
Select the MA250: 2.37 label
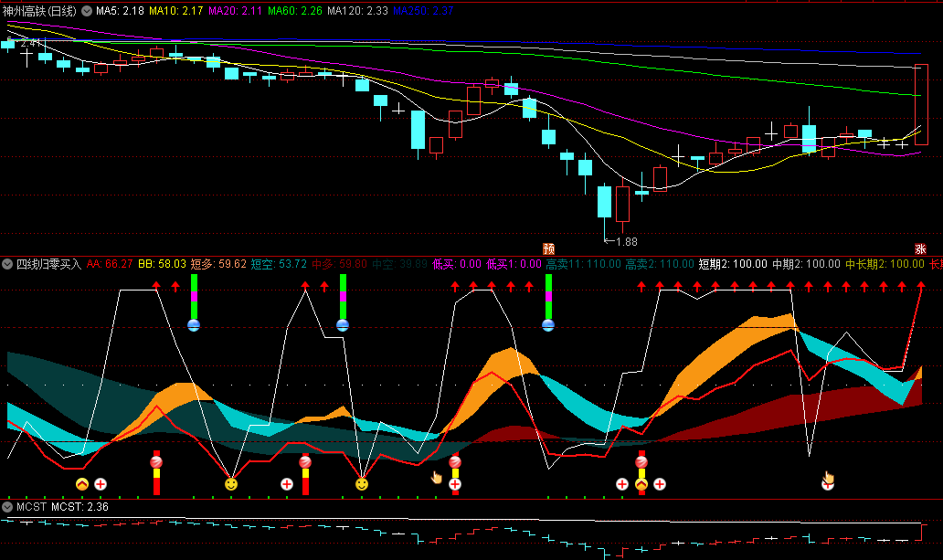(x=423, y=11)
